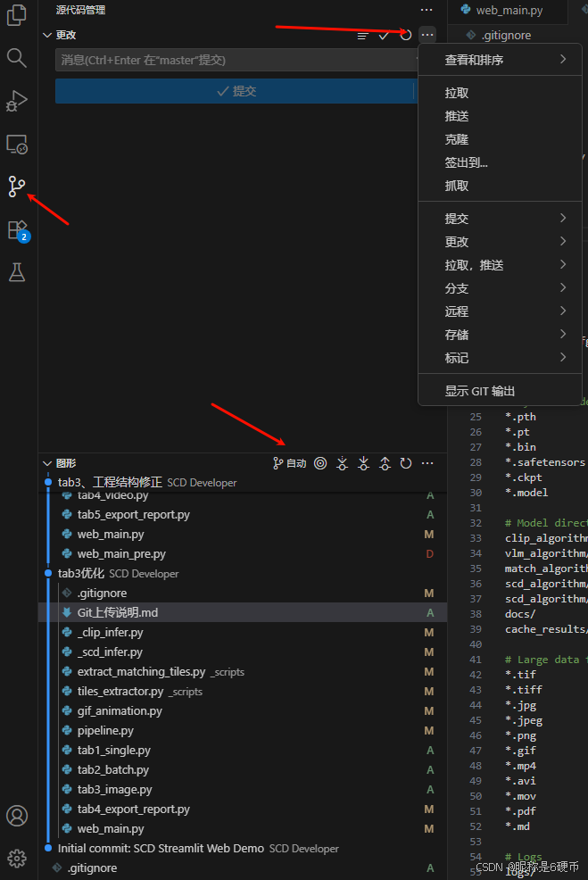The width and height of the screenshot is (588, 880).
Task: Refresh the graph view
Action: pyautogui.click(x=406, y=463)
